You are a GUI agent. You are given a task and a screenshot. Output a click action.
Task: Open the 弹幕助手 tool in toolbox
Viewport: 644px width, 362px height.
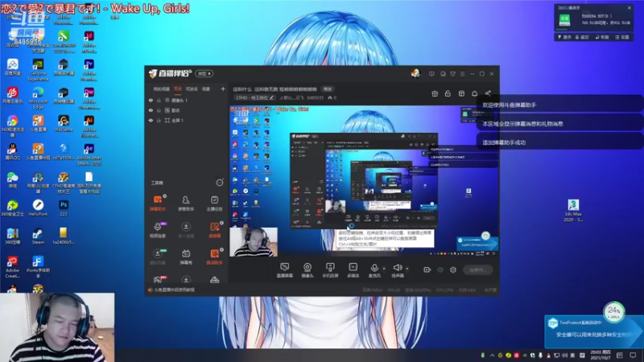[x=158, y=203]
